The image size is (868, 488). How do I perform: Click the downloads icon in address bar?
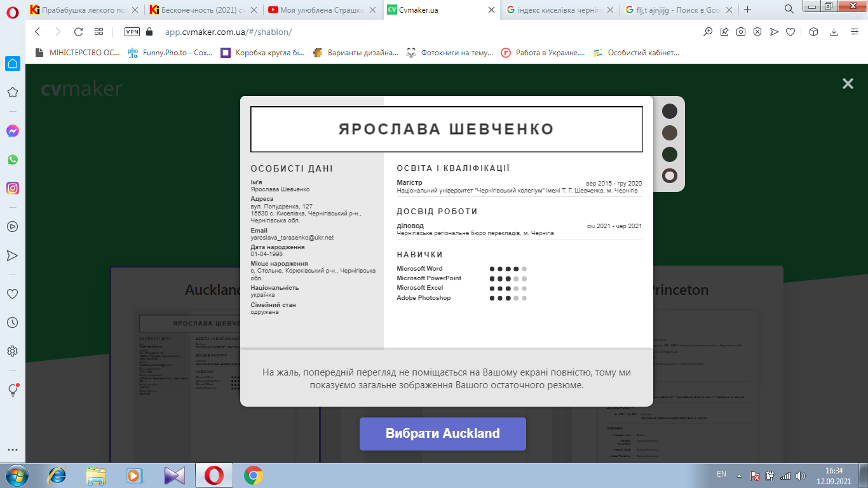834,32
